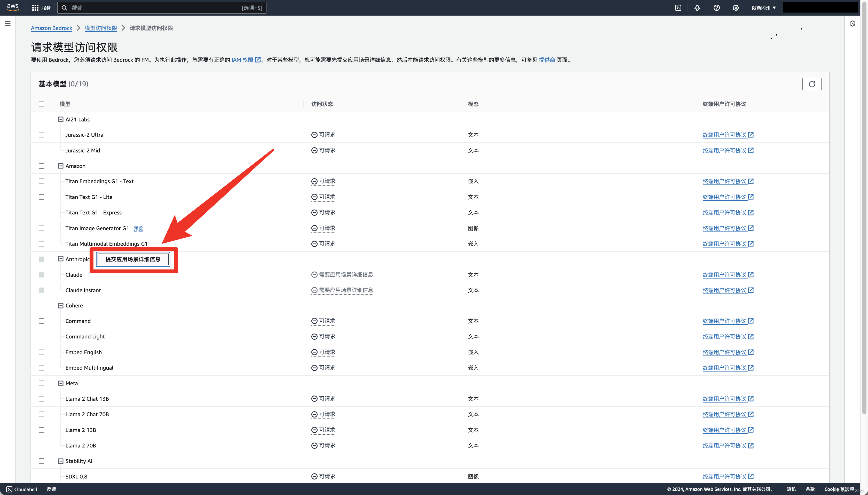Collapse the Cohere group
Viewport: 868px width, 495px height.
pos(60,306)
